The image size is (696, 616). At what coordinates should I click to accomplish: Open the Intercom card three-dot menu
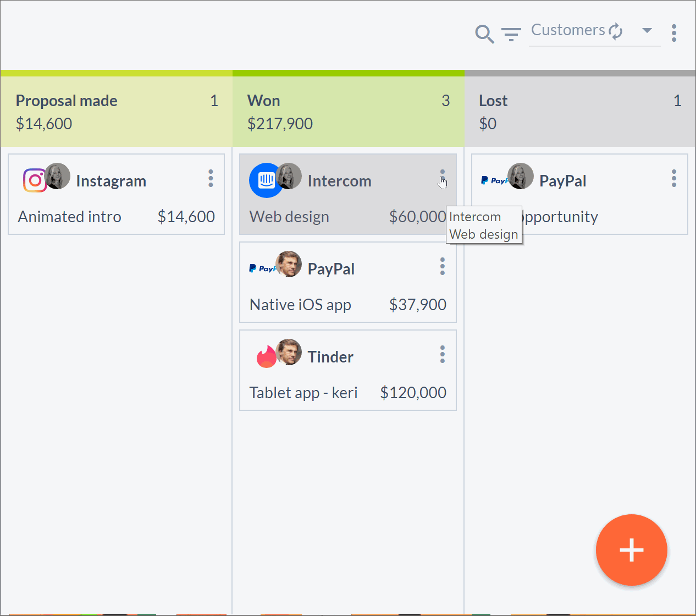click(x=443, y=178)
